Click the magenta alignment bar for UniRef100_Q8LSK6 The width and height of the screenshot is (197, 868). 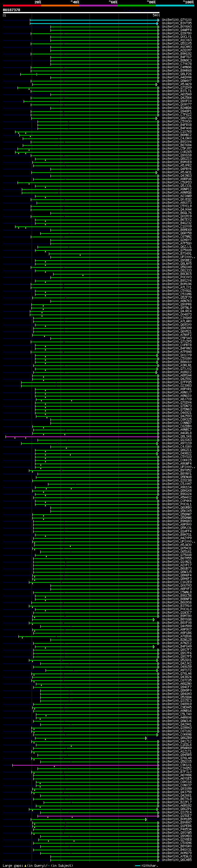point(82,437)
